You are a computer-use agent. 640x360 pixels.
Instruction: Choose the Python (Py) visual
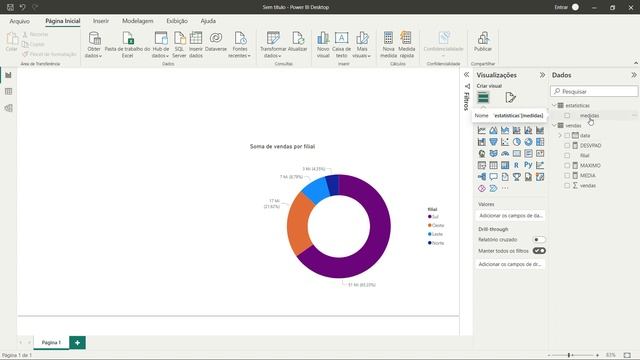(x=528, y=165)
